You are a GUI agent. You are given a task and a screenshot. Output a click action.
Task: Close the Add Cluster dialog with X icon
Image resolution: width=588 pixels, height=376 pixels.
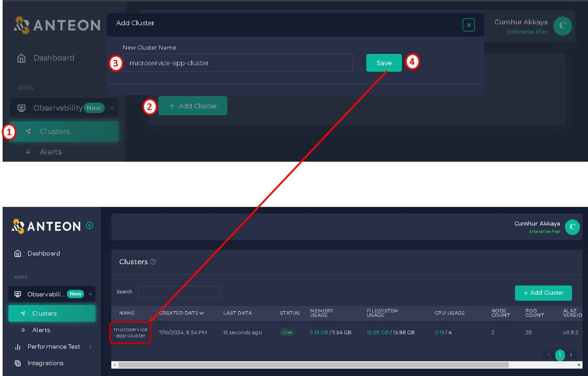click(468, 26)
